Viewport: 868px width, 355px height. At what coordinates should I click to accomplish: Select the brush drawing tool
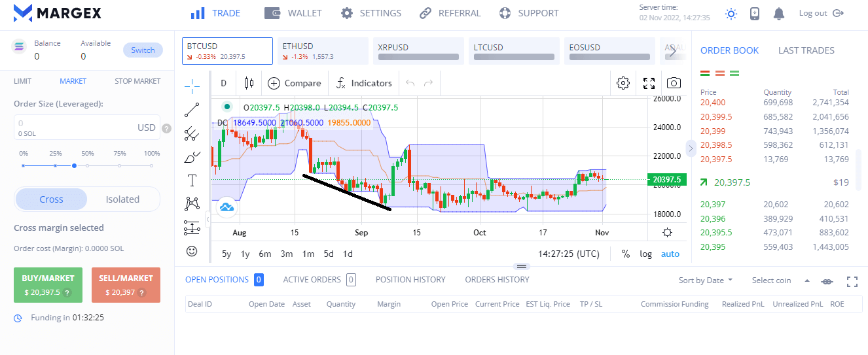tap(192, 157)
